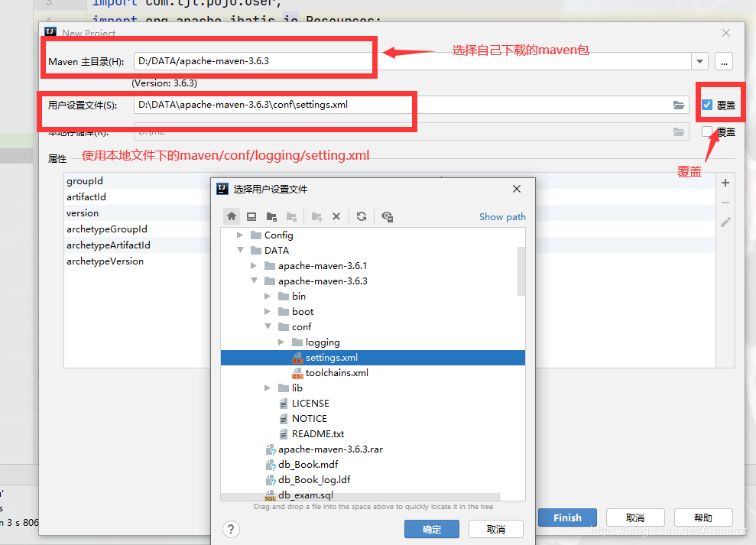756x545 pixels.
Task: Select README.txt file
Action: pos(318,434)
